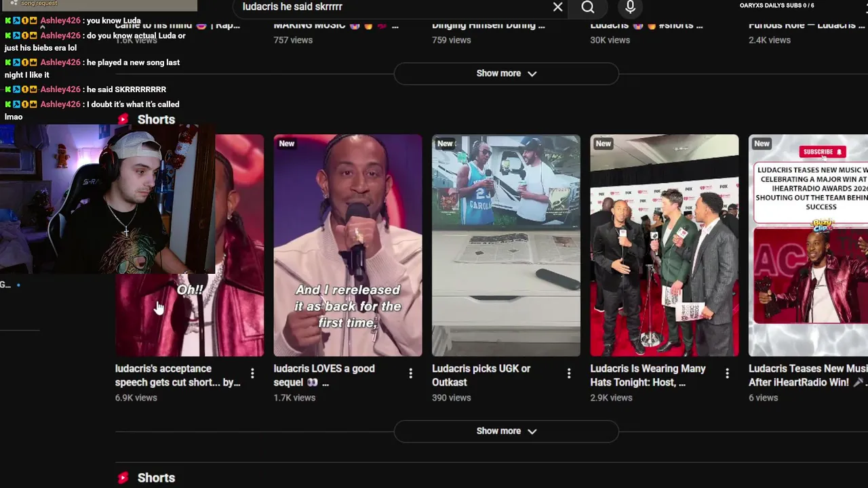Viewport: 868px width, 488px height.
Task: Click the '6.9K views' count text
Action: (136, 398)
